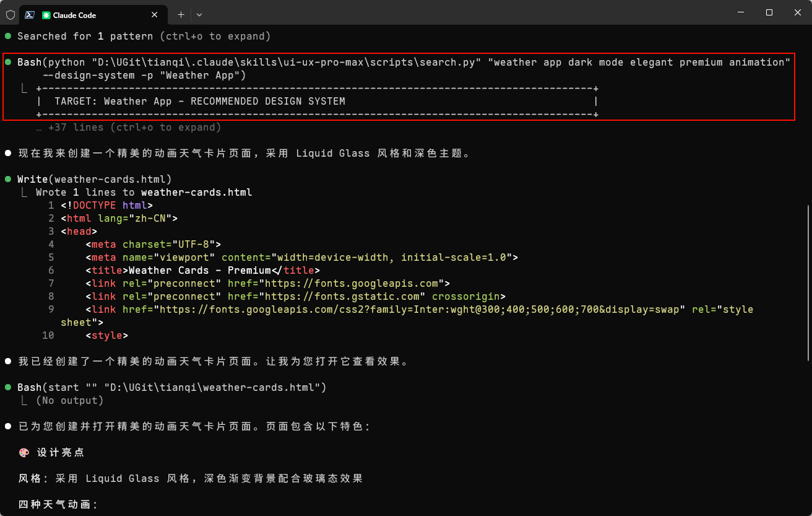Open the new tab profile dropdown chevron

tap(199, 14)
